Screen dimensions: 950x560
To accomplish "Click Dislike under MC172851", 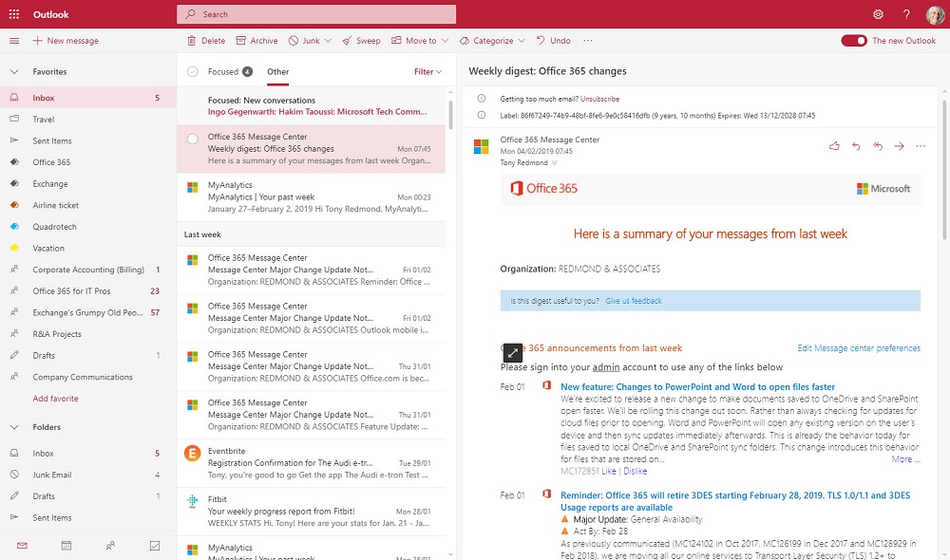I will click(x=635, y=471).
